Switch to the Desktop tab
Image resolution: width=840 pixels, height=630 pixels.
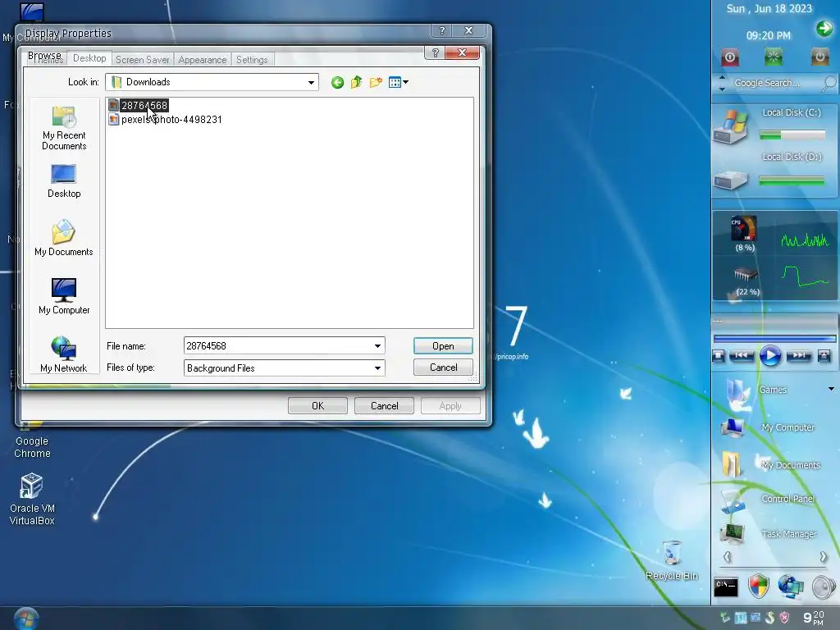point(89,58)
